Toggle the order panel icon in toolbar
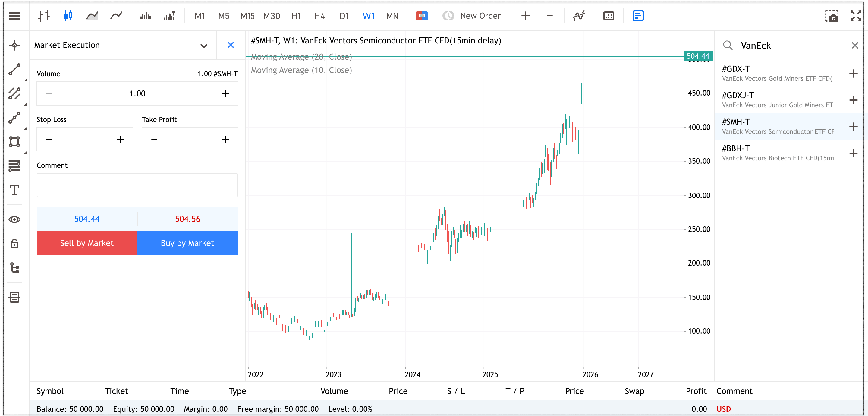The width and height of the screenshot is (868, 416). (x=638, y=16)
